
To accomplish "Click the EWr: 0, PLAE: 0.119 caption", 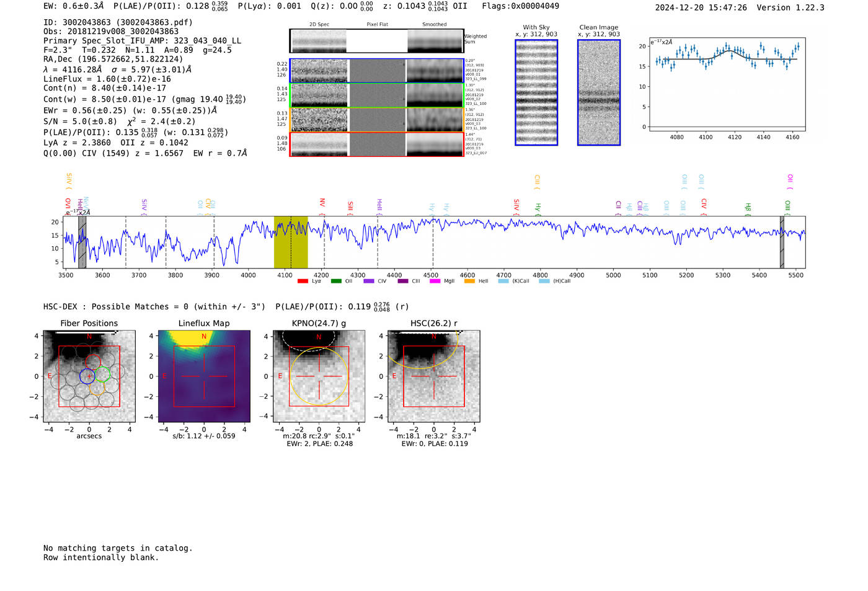I will 435,444.
